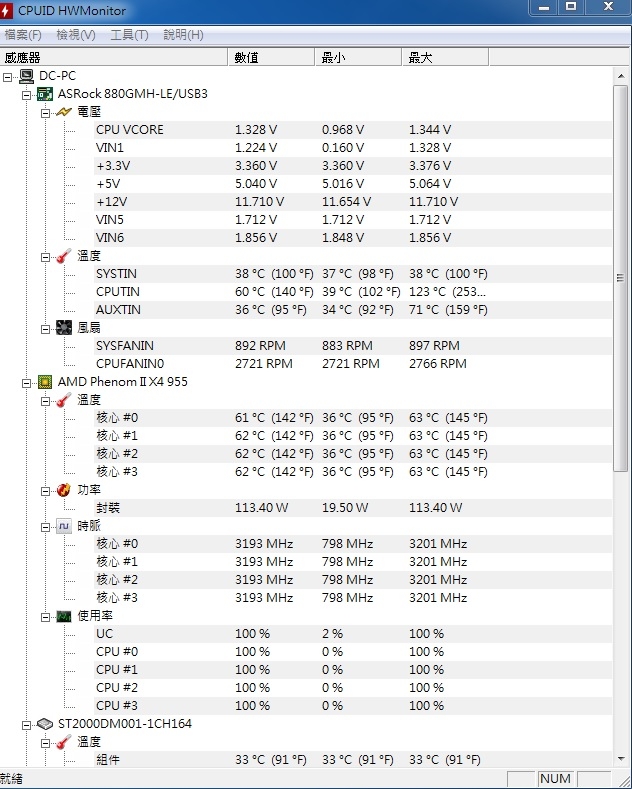Click the 最大 column header
This screenshot has width=632, height=789.
[445, 57]
